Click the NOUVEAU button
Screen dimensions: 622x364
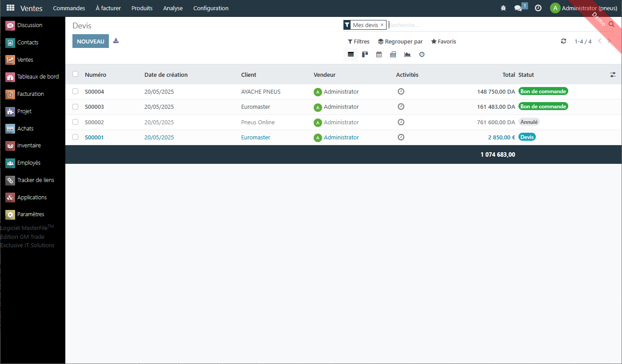(x=91, y=41)
